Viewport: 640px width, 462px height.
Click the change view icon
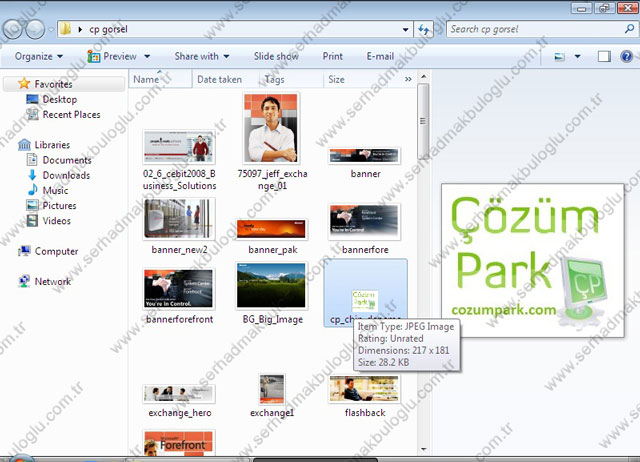[x=560, y=56]
